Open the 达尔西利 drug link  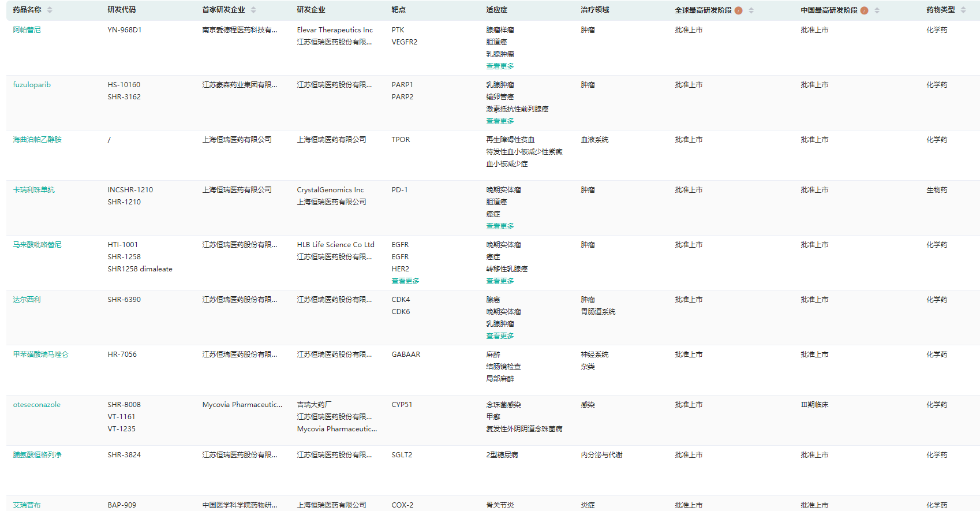click(x=27, y=300)
